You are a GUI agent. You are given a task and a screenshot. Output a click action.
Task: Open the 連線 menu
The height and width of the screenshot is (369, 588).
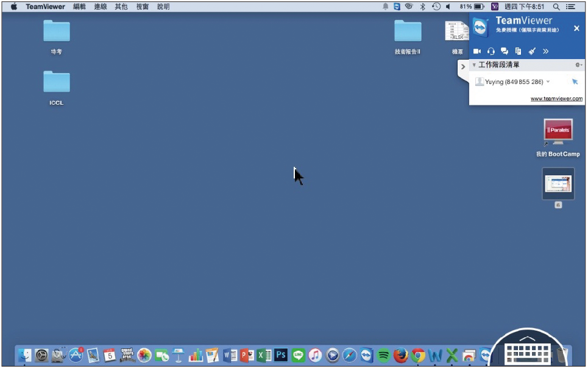[100, 7]
